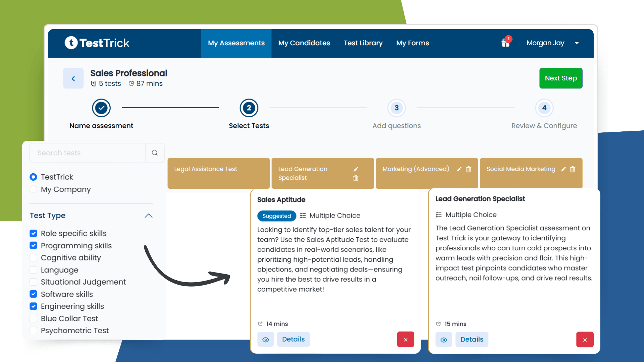
Task: Go to step 3 Add questions
Action: [396, 108]
